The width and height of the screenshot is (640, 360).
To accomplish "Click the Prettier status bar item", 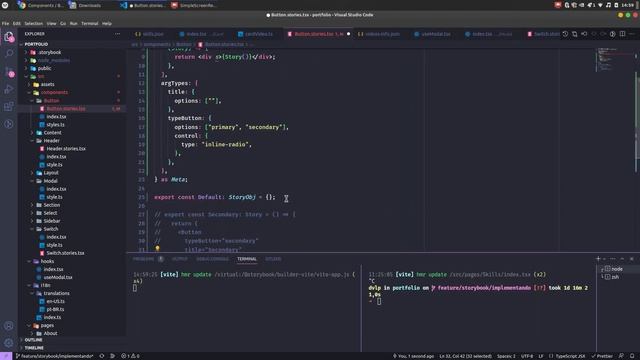I will [602, 356].
